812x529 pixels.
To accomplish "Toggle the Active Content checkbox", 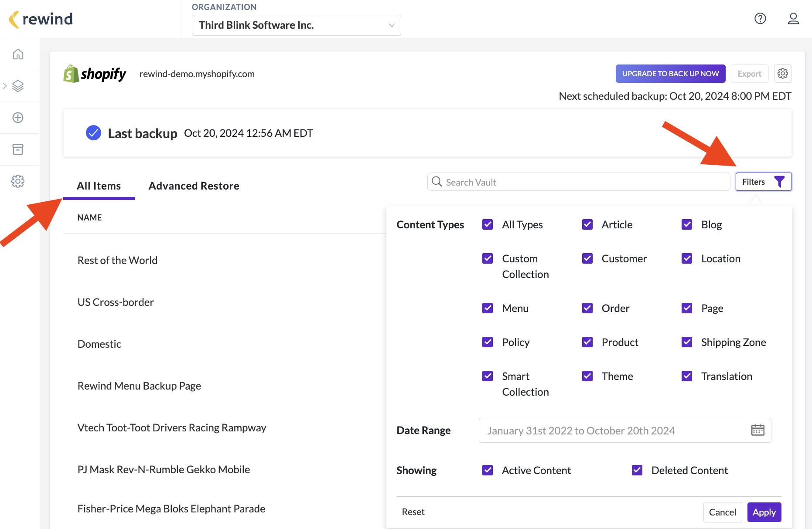I will (x=488, y=470).
